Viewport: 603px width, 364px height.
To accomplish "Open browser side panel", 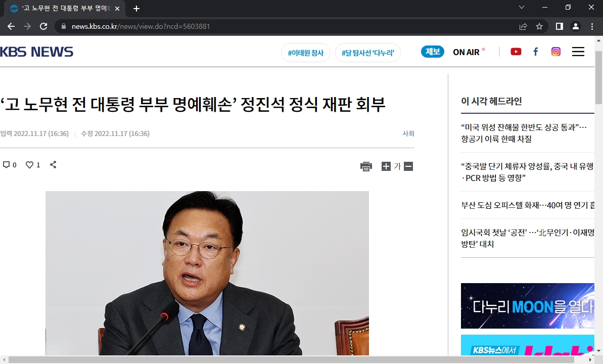I will pos(560,26).
